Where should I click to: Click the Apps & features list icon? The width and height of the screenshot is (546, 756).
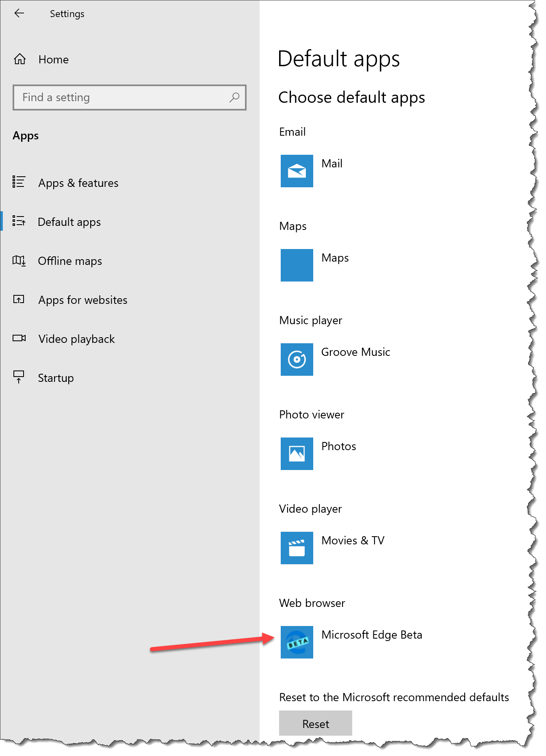point(19,182)
